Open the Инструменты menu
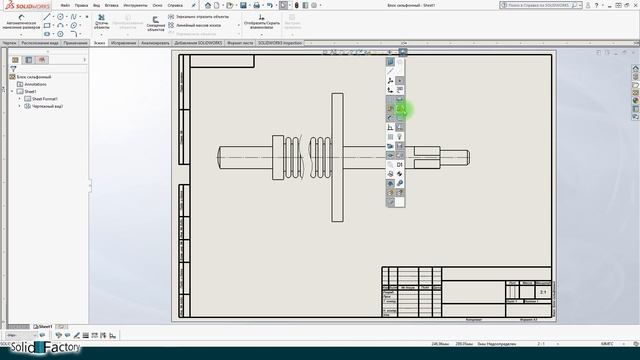640x360 pixels. (x=135, y=5)
